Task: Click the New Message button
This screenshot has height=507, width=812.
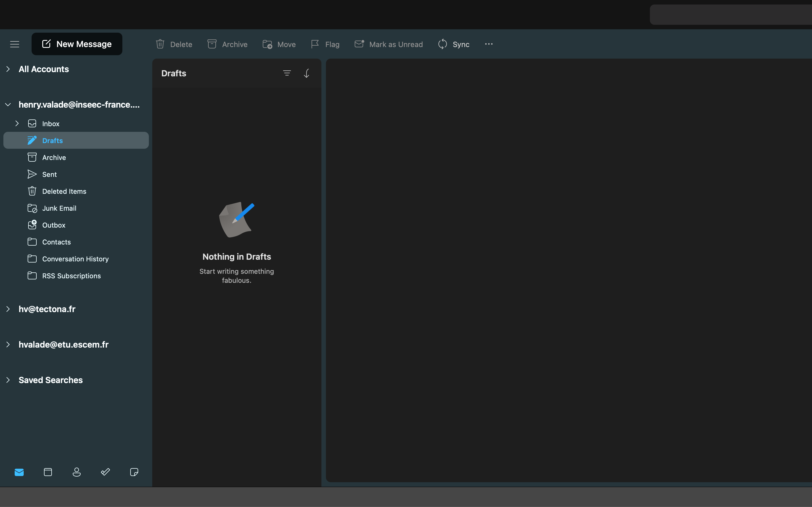Action: tap(77, 44)
